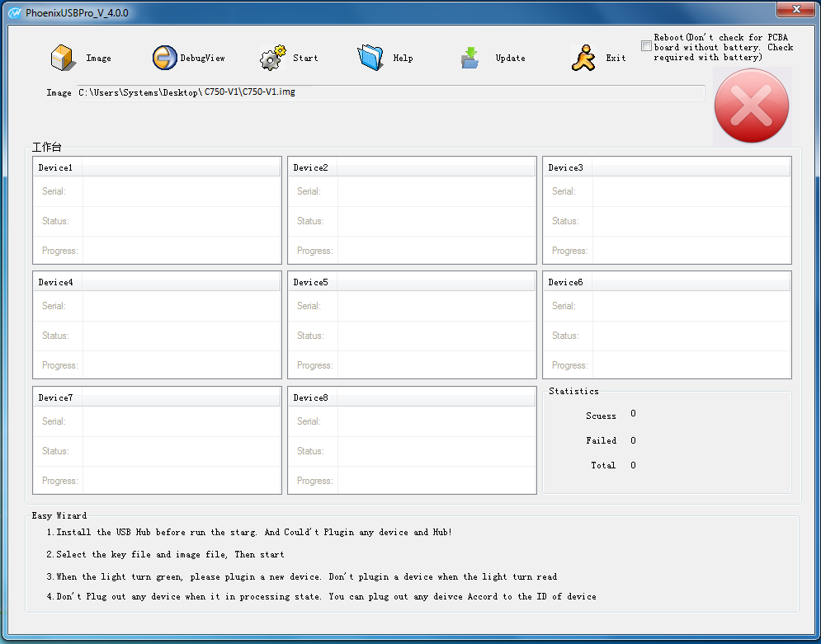This screenshot has width=821, height=644.
Task: Close the PhoenixUSBPro window
Action: coord(796,9)
